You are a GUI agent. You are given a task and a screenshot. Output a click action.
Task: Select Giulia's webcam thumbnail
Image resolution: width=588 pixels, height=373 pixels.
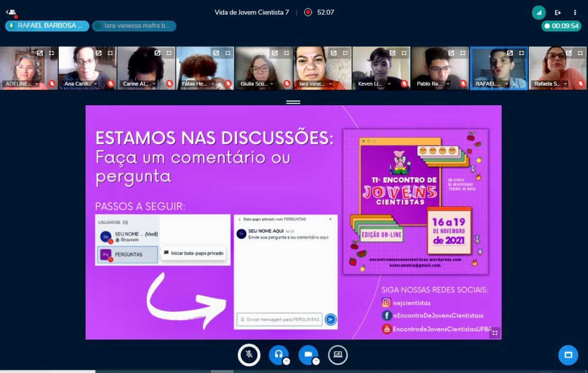[x=264, y=69]
